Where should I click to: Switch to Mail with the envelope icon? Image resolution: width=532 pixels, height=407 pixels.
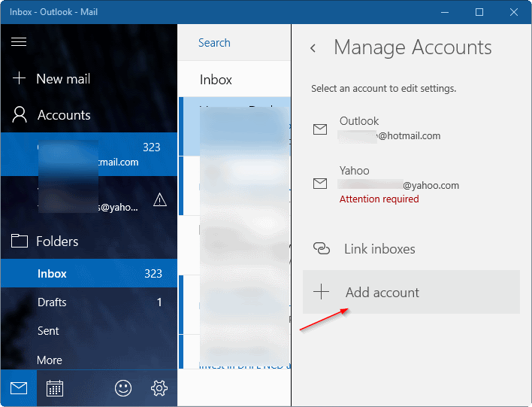[19, 388]
